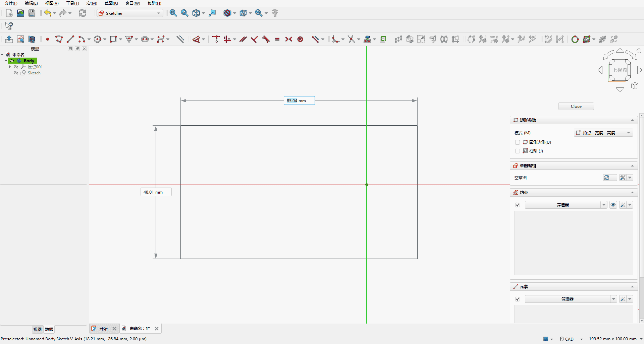Select the Sketch tree item
Image resolution: width=644 pixels, height=344 pixels.
pyautogui.click(x=34, y=73)
